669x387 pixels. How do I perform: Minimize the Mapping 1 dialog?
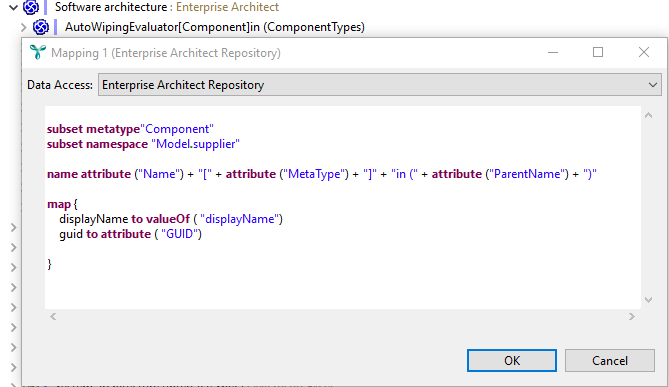click(x=553, y=52)
